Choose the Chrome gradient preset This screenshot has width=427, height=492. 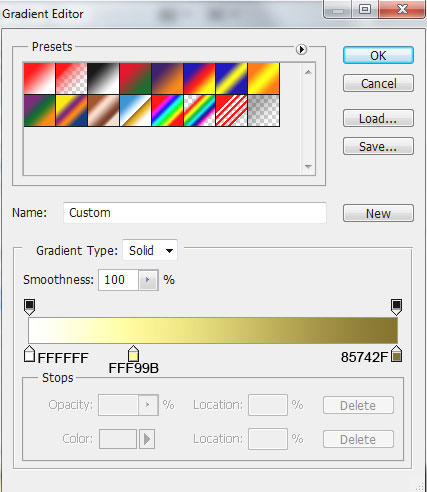[135, 110]
